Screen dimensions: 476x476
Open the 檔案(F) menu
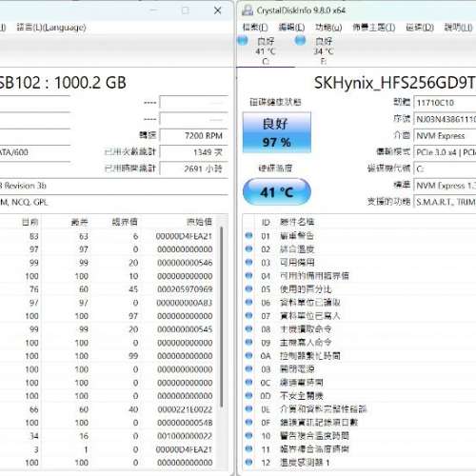tap(255, 28)
